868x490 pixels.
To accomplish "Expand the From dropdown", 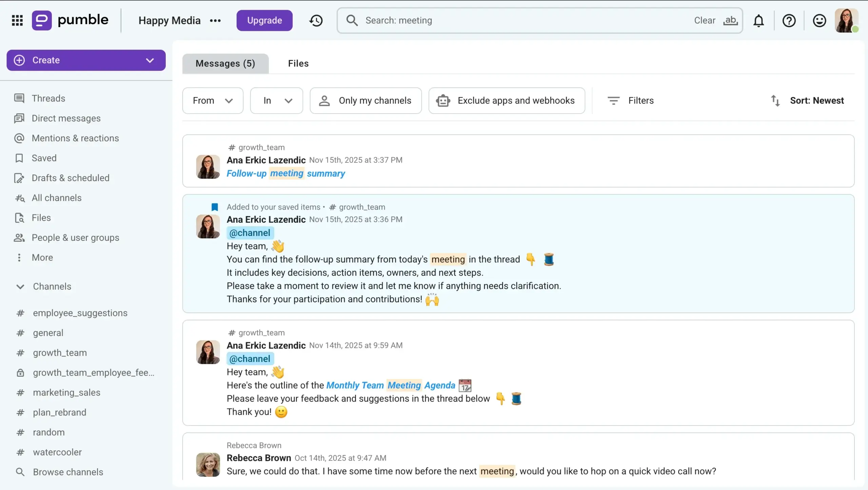I will click(213, 101).
